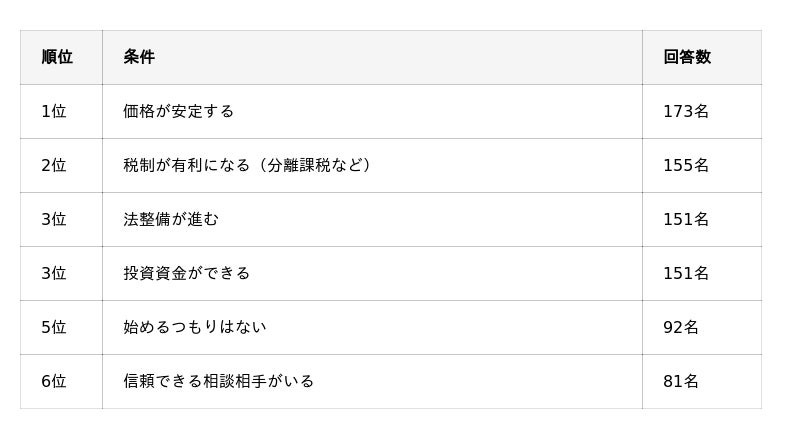This screenshot has height=439, width=800.
Task: Click 3位 in the 法整備が進む row
Action: coord(54,219)
